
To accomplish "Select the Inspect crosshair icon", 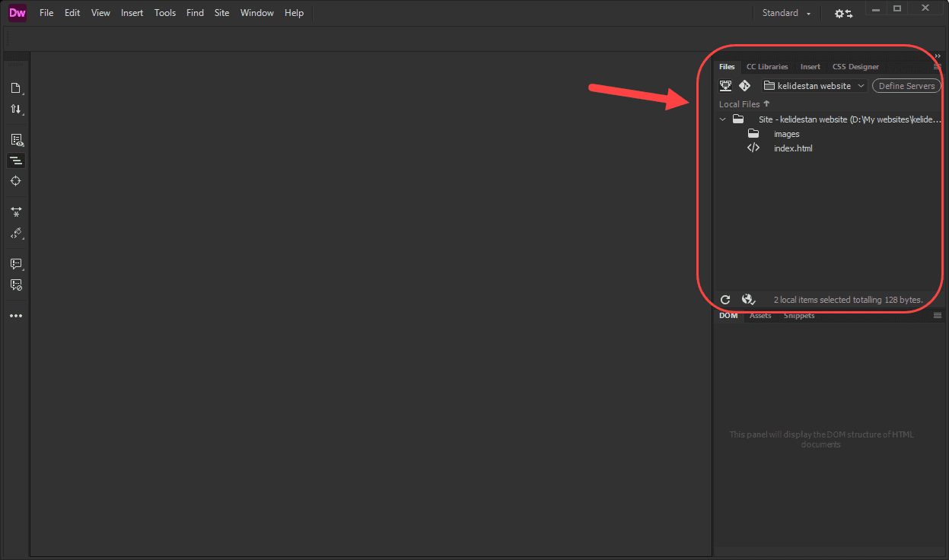I will pos(16,181).
